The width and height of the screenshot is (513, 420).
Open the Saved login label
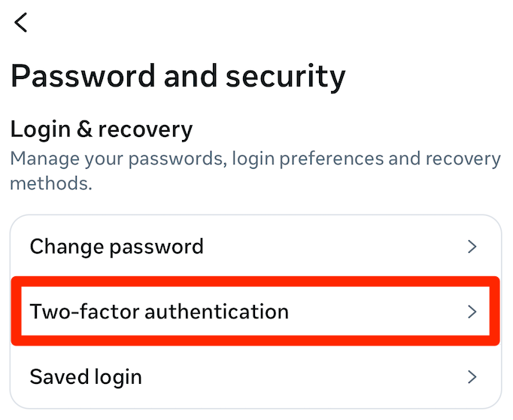coord(86,376)
